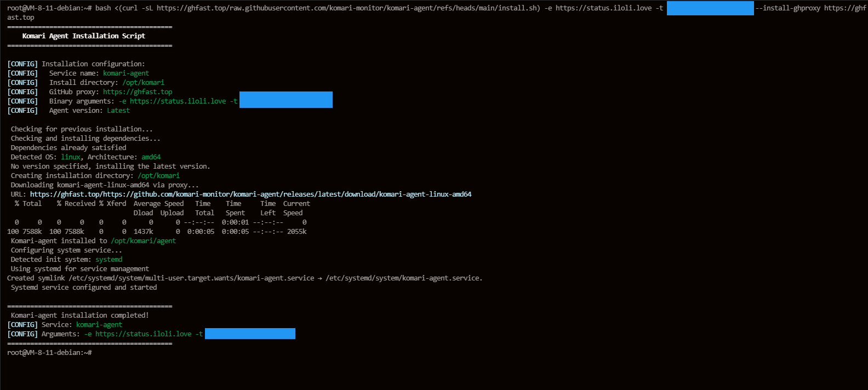Click the install.sh curl URL in the command
Screen dimensions: 868x390
348,8
